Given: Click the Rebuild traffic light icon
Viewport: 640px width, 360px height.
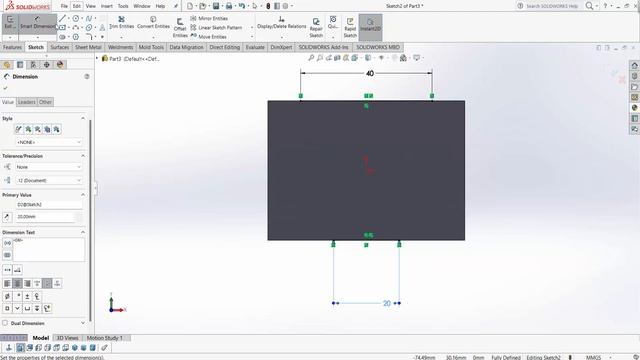Looking at the screenshot, I should (x=268, y=6).
